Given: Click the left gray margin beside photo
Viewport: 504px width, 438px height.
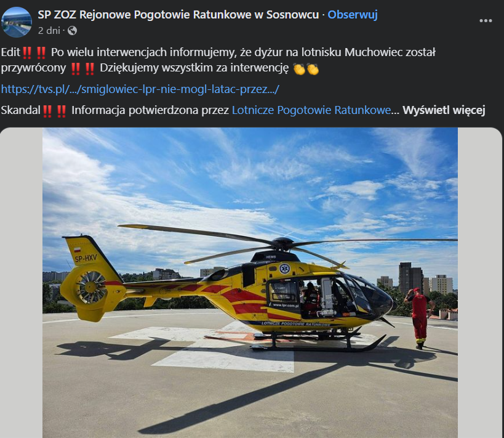Looking at the screenshot, I should 21,283.
